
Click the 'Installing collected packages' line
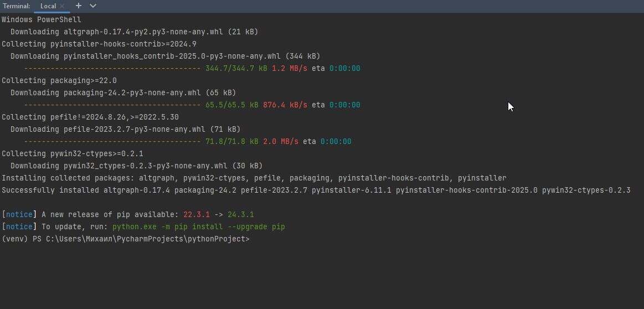pos(254,178)
